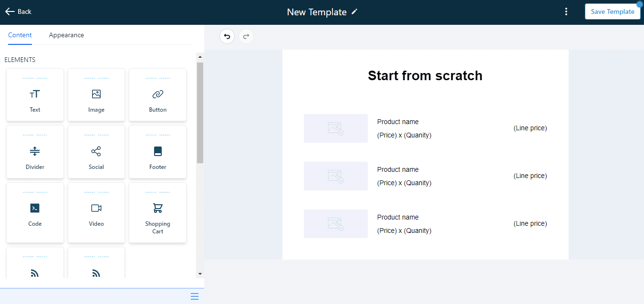Add the Button element
Viewport: 644px width, 304px height.
(157, 94)
